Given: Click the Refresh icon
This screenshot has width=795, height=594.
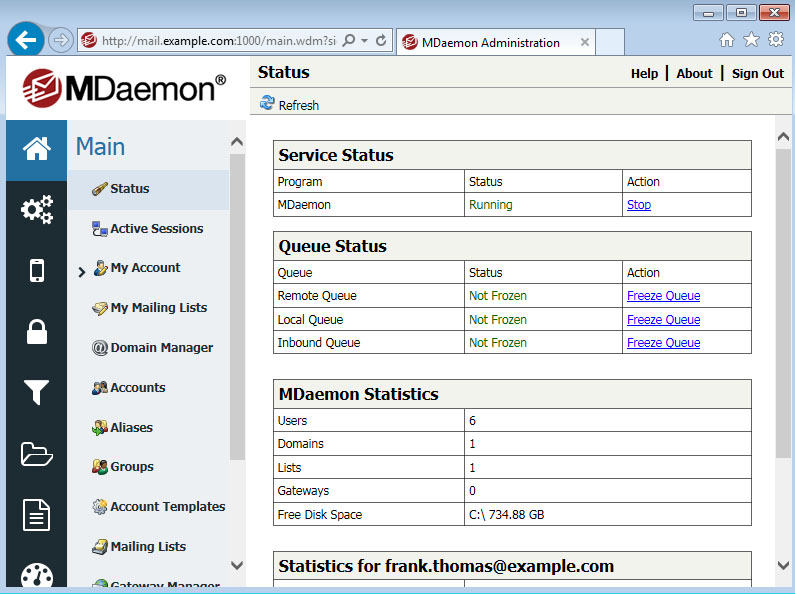Looking at the screenshot, I should (267, 103).
